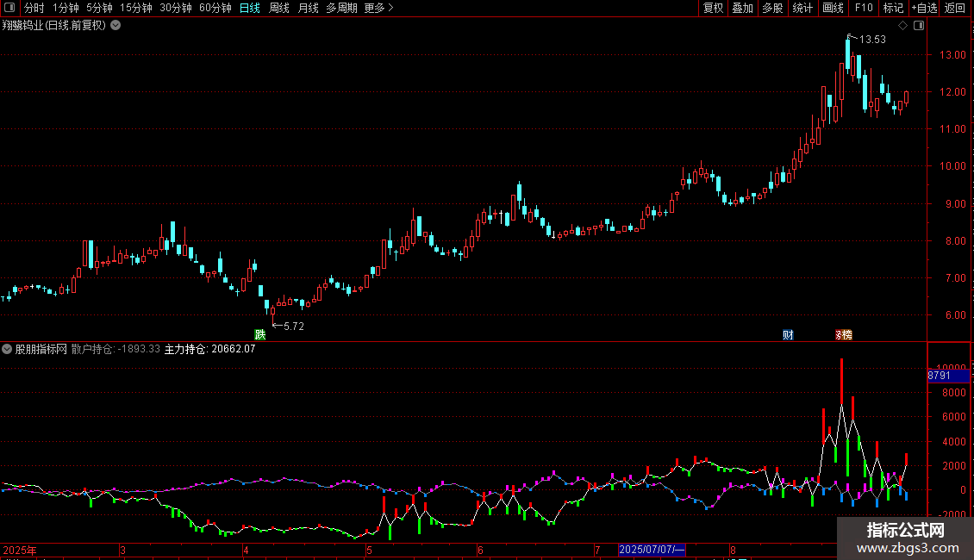
Task: Click the 13.00 price axis label
Action: click(952, 54)
